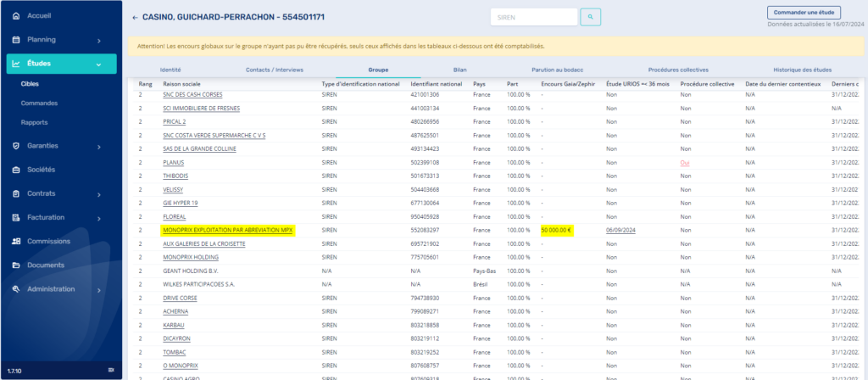Viewport: 868px width, 380px height.
Task: Expand the Facturation submenu chevron
Action: click(98, 218)
